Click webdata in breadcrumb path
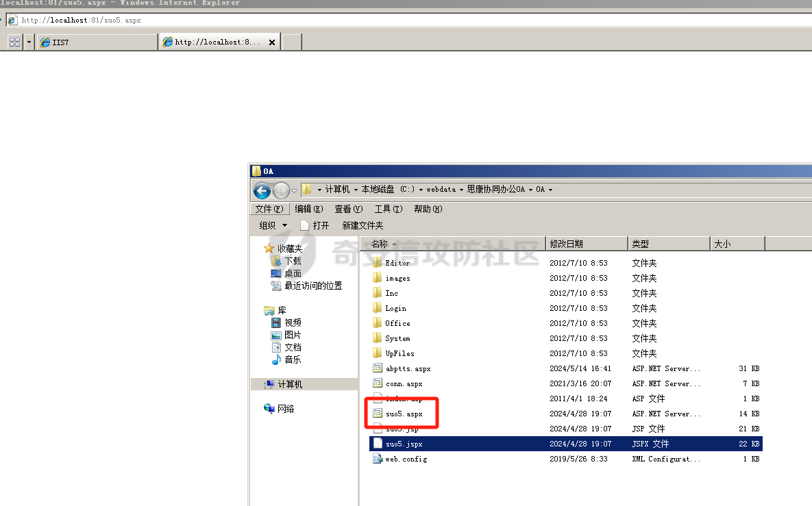 441,190
